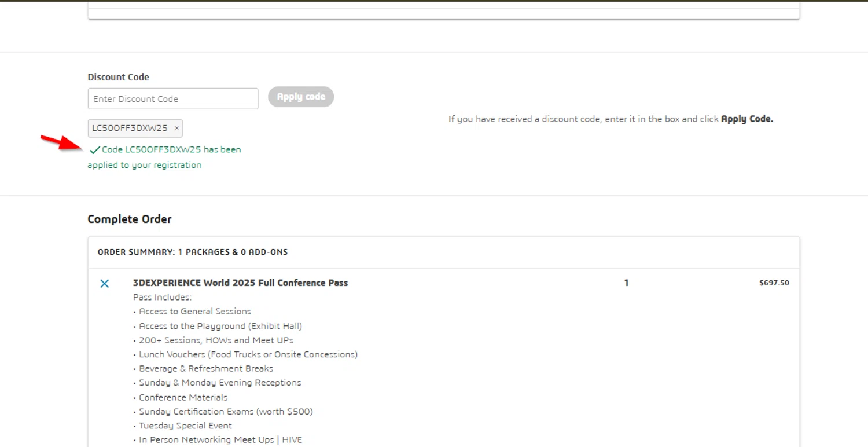The image size is (868, 447).
Task: Select the 'Discount Code' label text
Action: [118, 77]
